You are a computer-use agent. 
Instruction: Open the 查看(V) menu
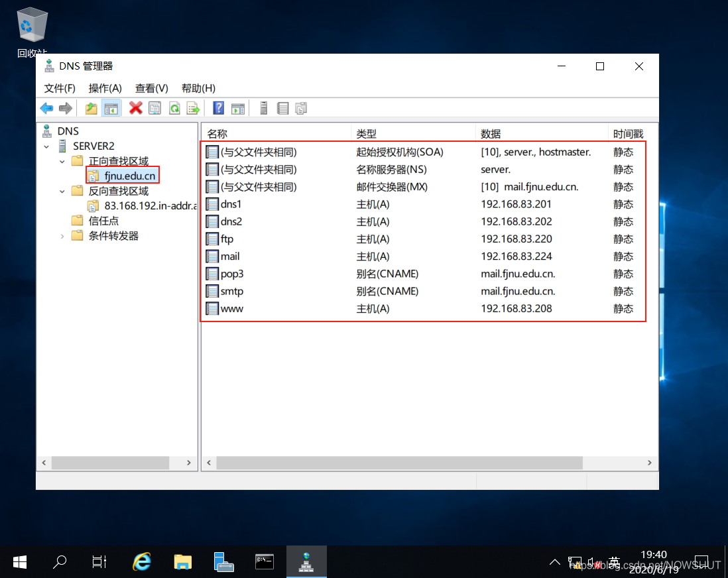[152, 88]
